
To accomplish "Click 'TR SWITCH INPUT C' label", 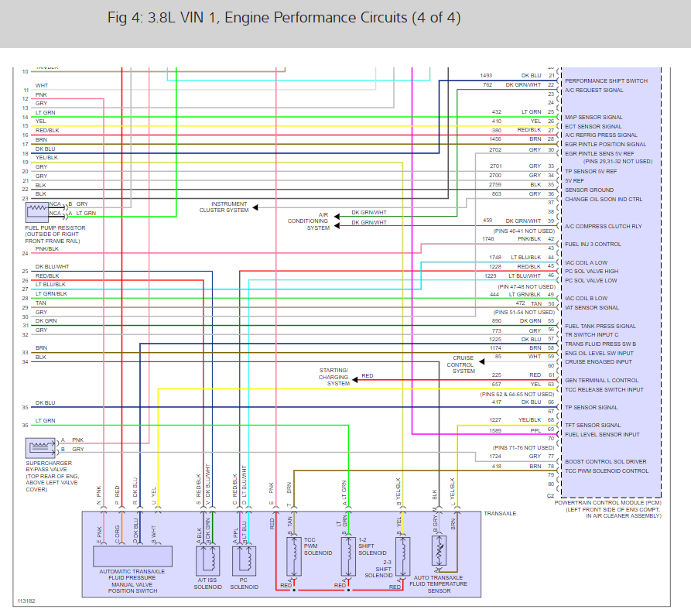I will tap(591, 335).
